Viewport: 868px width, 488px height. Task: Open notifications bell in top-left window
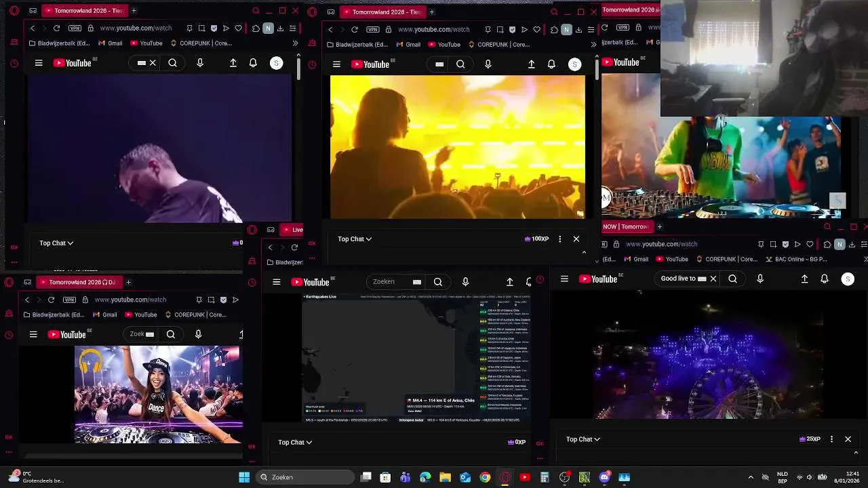pyautogui.click(x=253, y=63)
